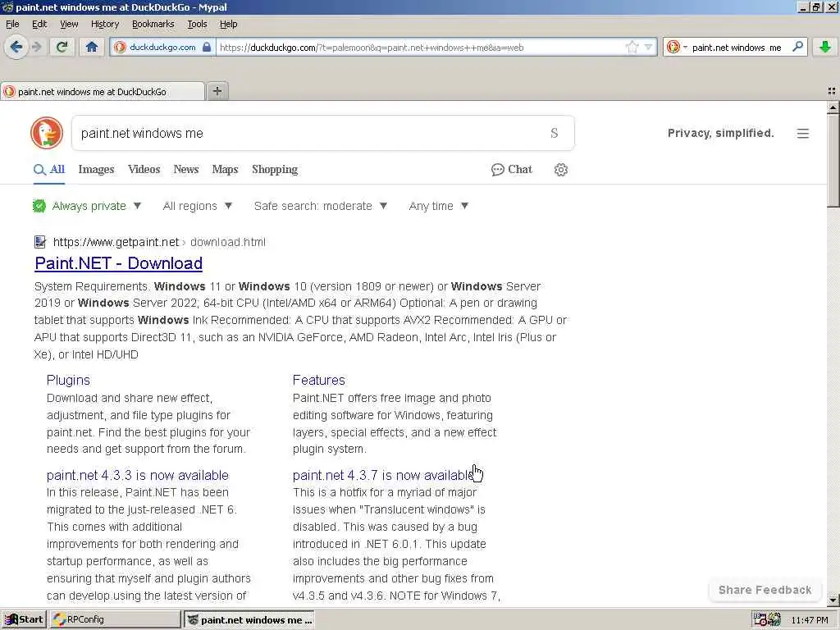Expand Safe search: moderate dropdown

[x=321, y=206]
